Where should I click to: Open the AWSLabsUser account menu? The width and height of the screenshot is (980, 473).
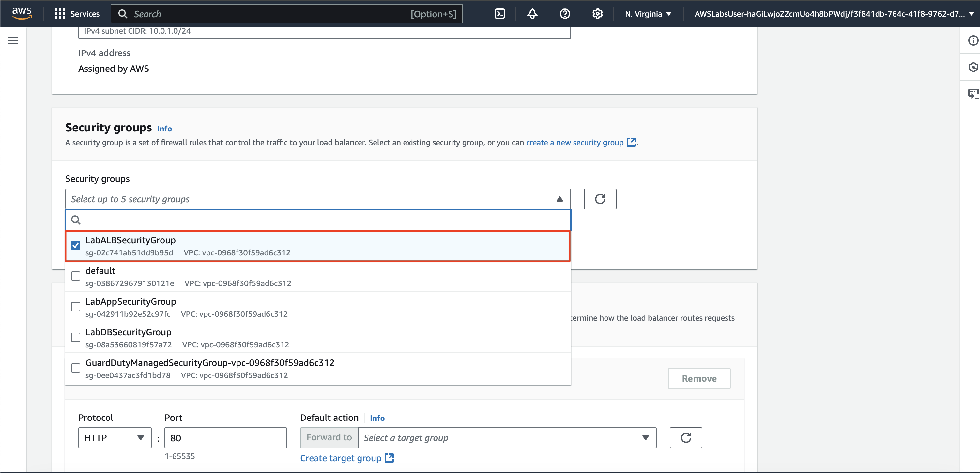833,14
